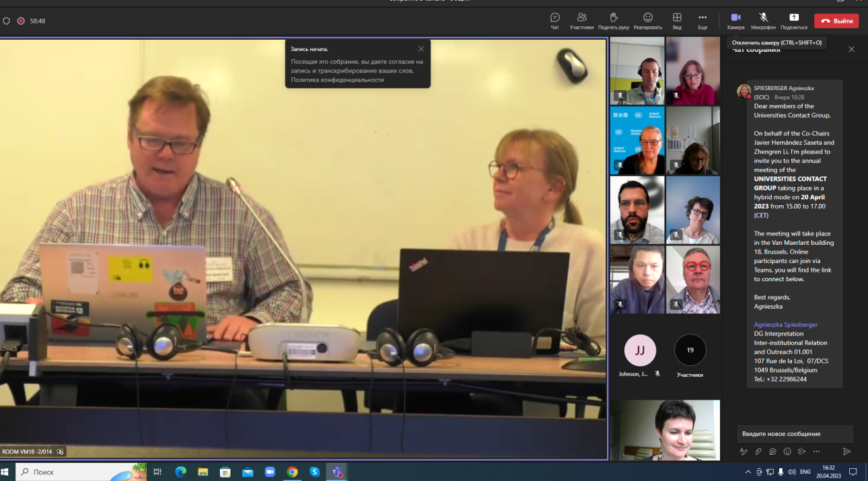Switch to Google Chrome in taskbar
Screen dimensions: 868x481
pyautogui.click(x=292, y=472)
